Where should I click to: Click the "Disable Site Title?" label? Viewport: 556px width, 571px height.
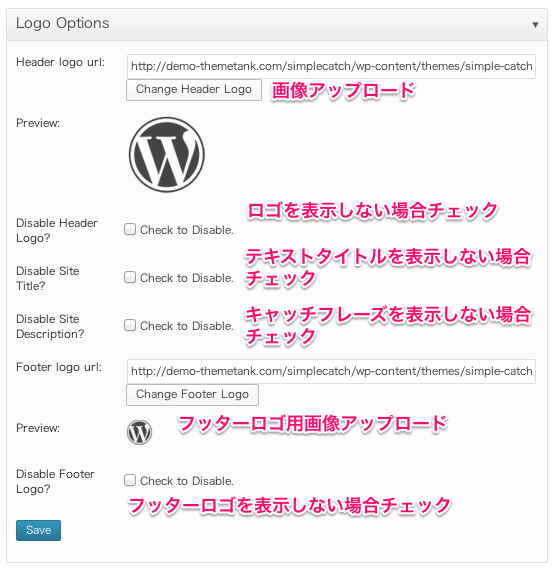48,278
